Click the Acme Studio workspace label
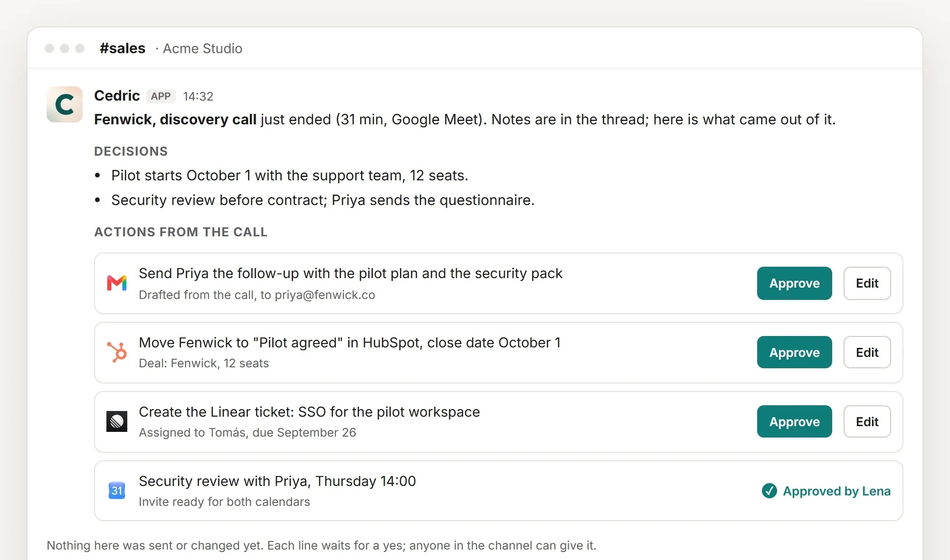 pyautogui.click(x=203, y=48)
